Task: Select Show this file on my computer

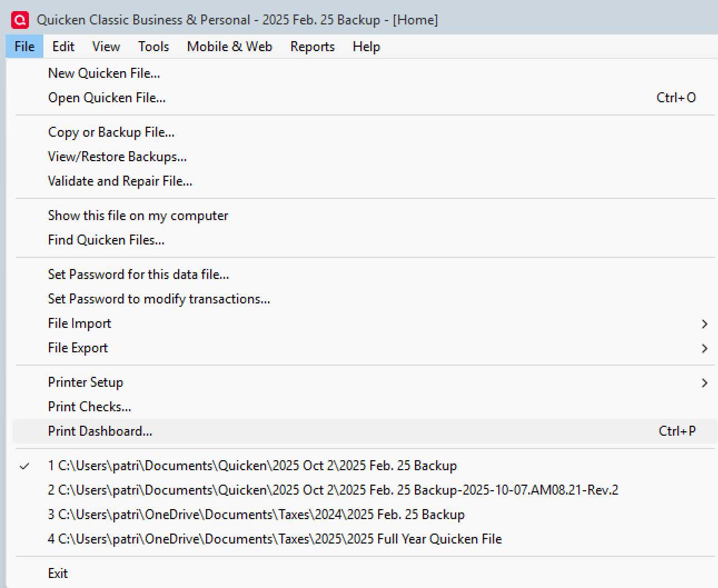Action: click(365, 216)
